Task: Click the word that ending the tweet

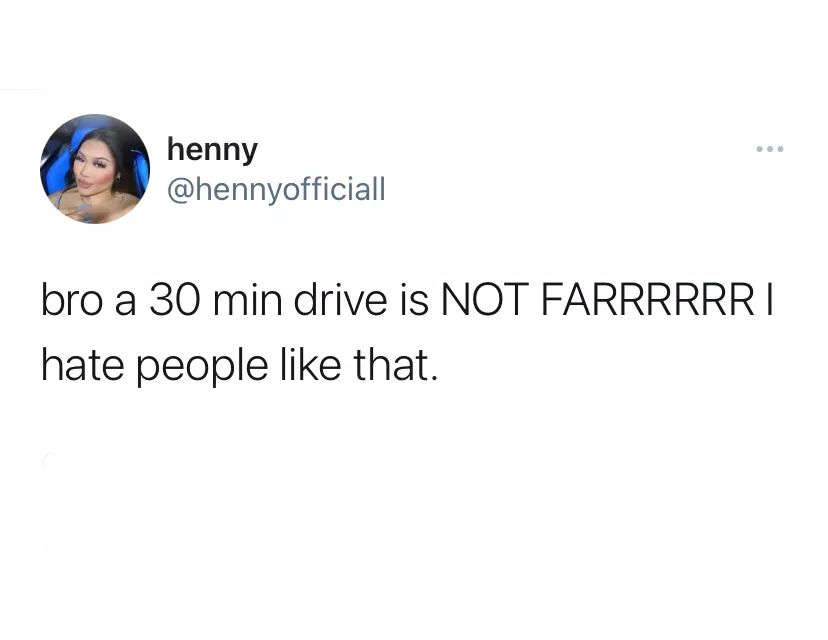Action: click(x=396, y=365)
